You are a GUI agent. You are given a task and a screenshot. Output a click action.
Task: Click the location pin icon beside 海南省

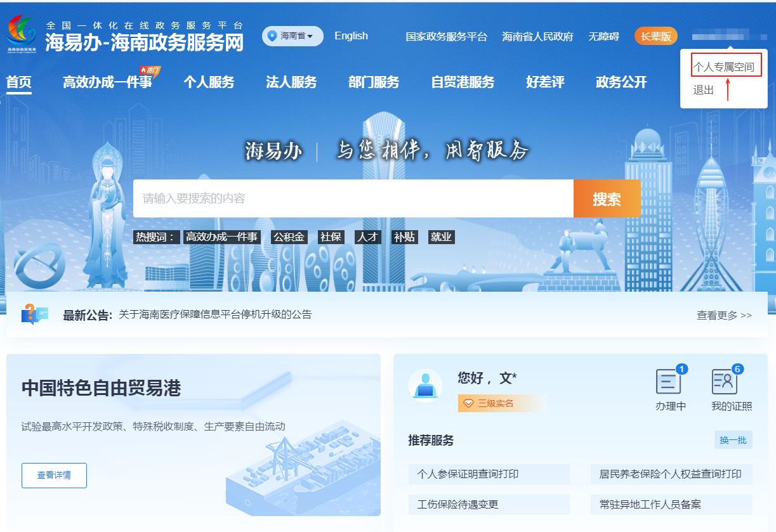[273, 36]
